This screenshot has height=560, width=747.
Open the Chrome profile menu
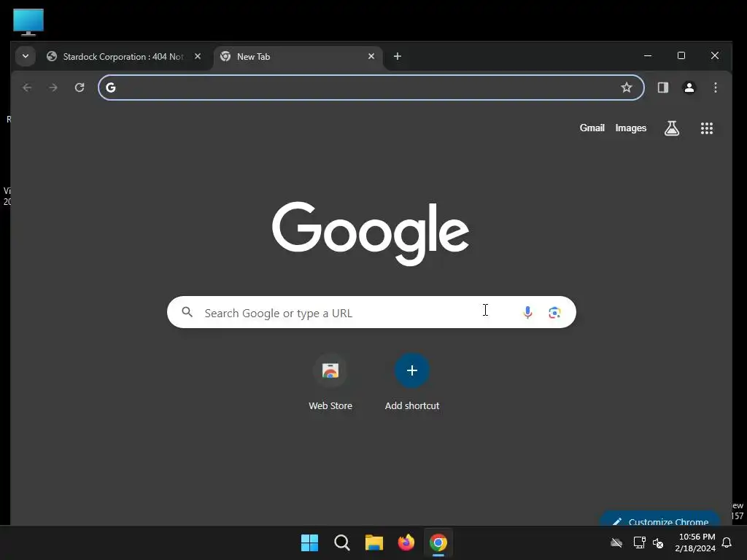tap(689, 87)
